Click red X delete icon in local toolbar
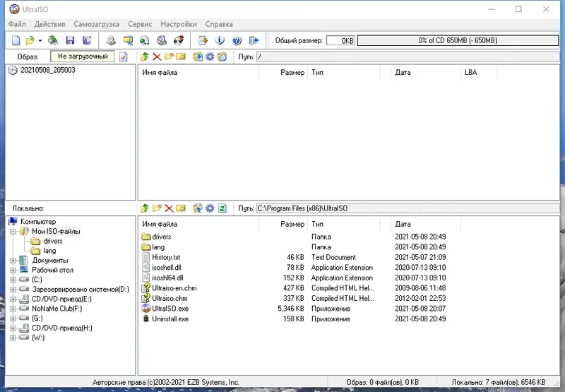The width and height of the screenshot is (565, 392). 169,208
